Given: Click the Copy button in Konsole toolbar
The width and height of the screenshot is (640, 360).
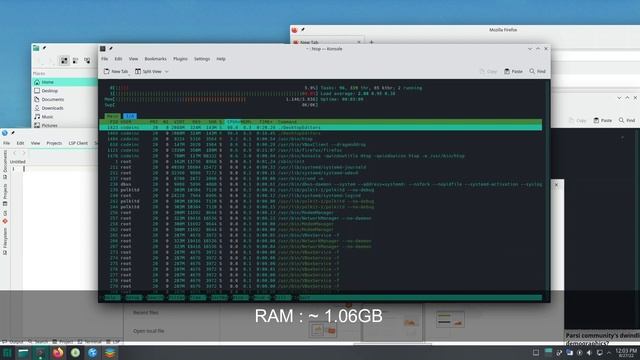Looking at the screenshot, I should [489, 71].
